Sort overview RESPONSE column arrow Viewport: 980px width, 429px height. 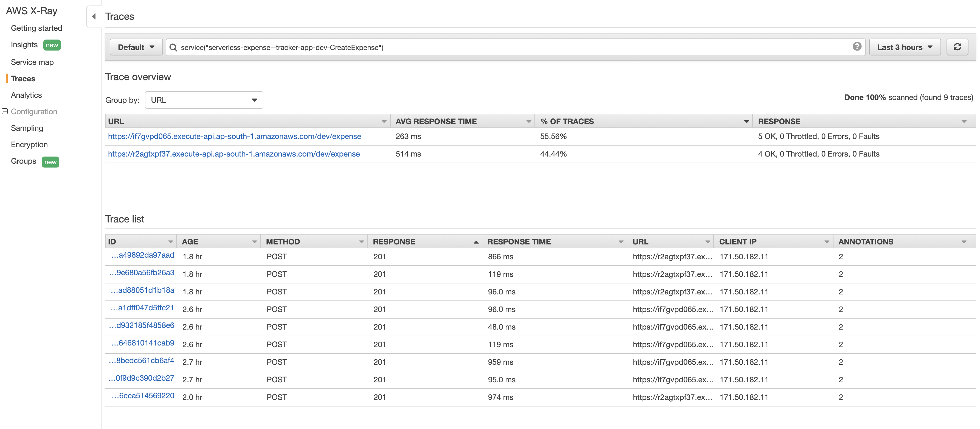pyautogui.click(x=964, y=122)
